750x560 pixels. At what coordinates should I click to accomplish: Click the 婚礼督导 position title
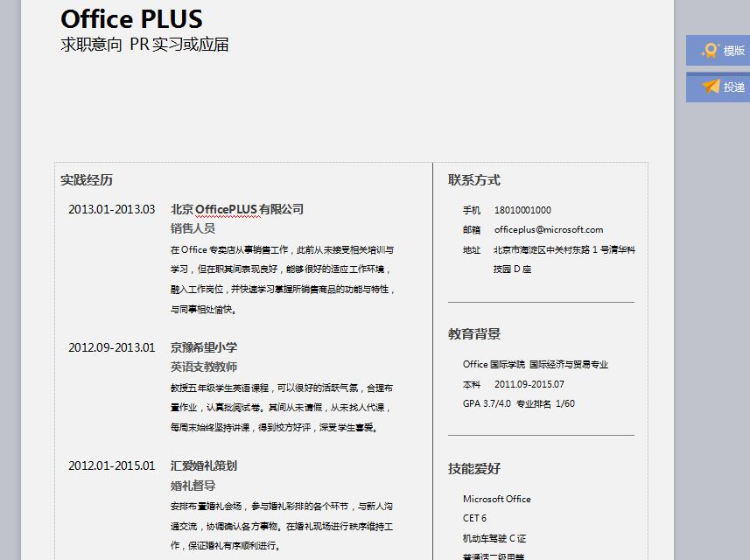tap(193, 485)
